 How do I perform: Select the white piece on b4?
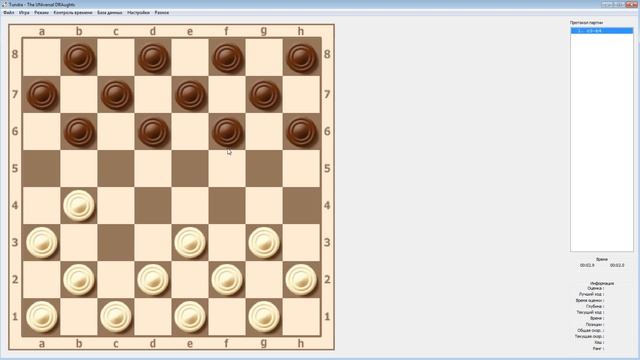pyautogui.click(x=79, y=205)
